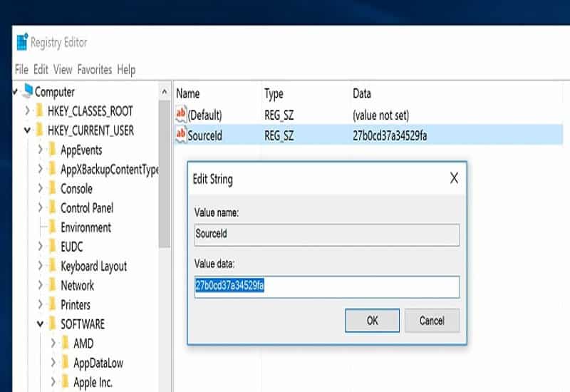Click the AppDataLow folder icon
This screenshot has width=570, height=392.
[x=66, y=363]
